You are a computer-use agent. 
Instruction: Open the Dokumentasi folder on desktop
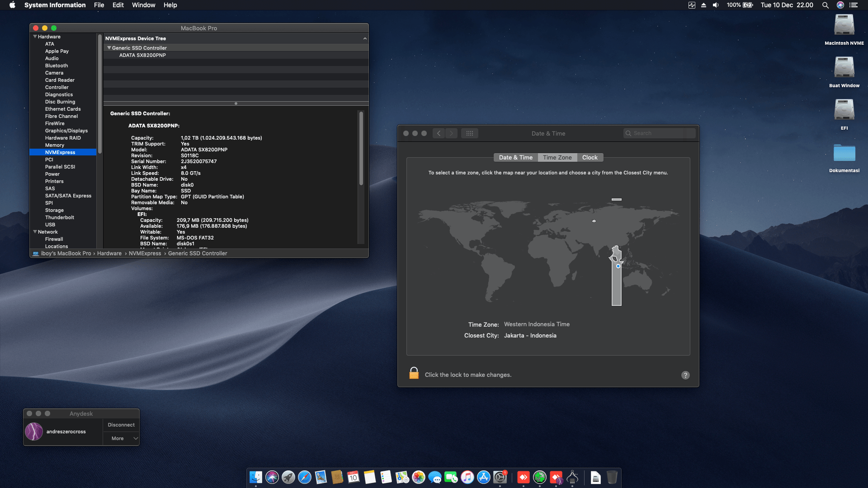tap(844, 154)
